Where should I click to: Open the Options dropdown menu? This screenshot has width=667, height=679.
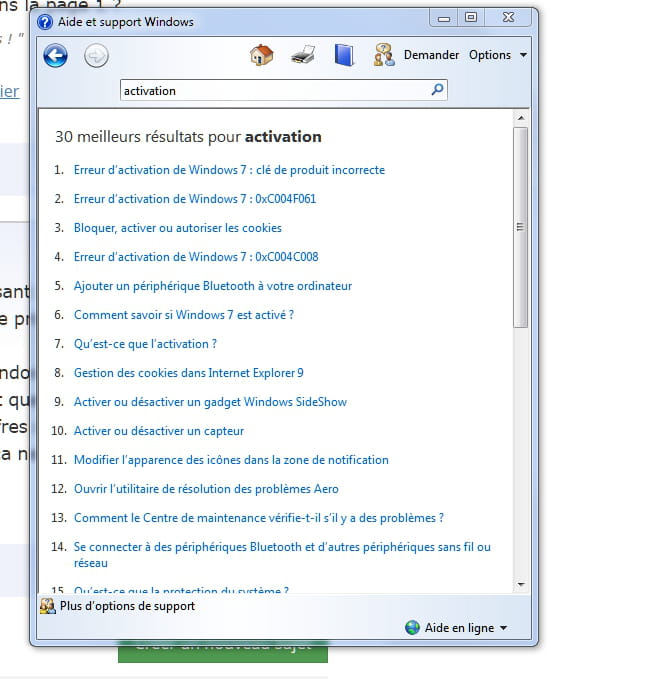[x=498, y=55]
